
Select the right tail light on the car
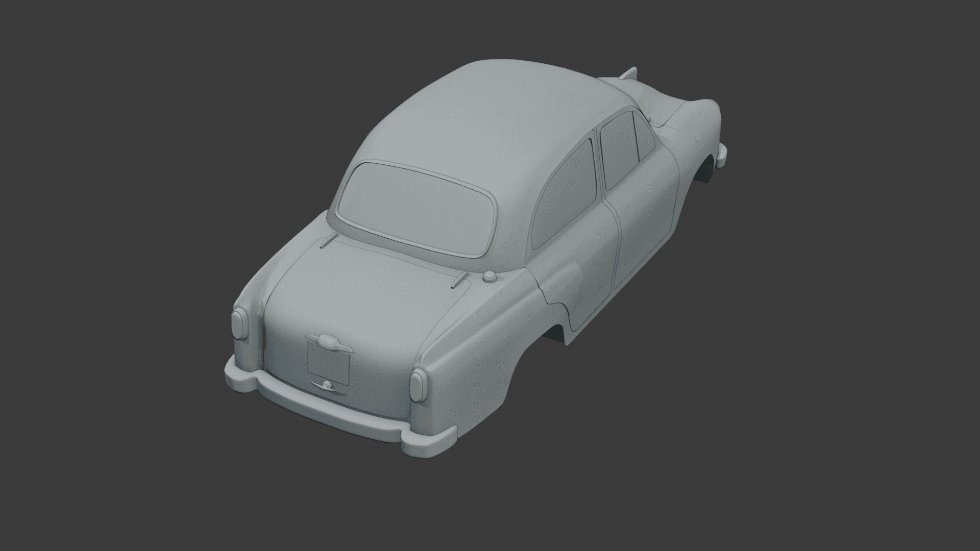point(418,386)
